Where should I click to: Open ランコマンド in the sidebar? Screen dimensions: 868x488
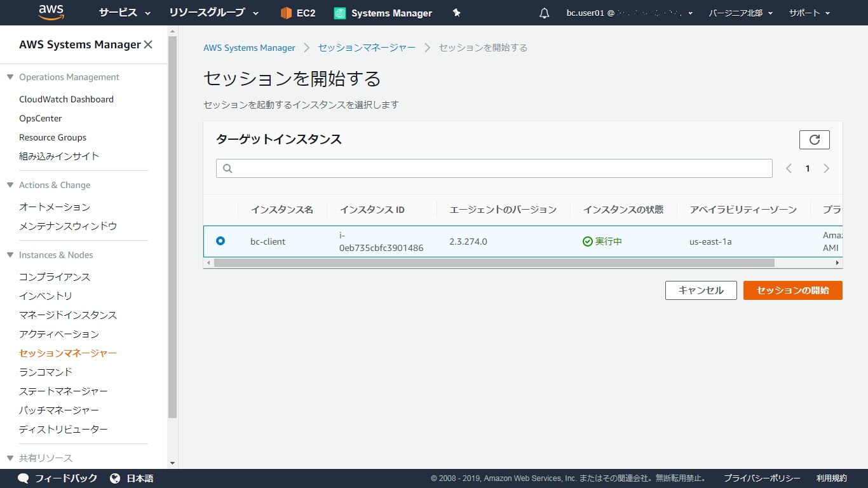[46, 372]
